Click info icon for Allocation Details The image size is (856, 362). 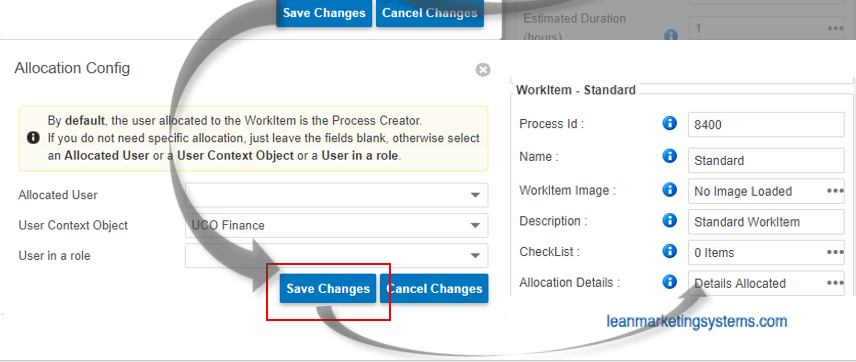tap(669, 282)
